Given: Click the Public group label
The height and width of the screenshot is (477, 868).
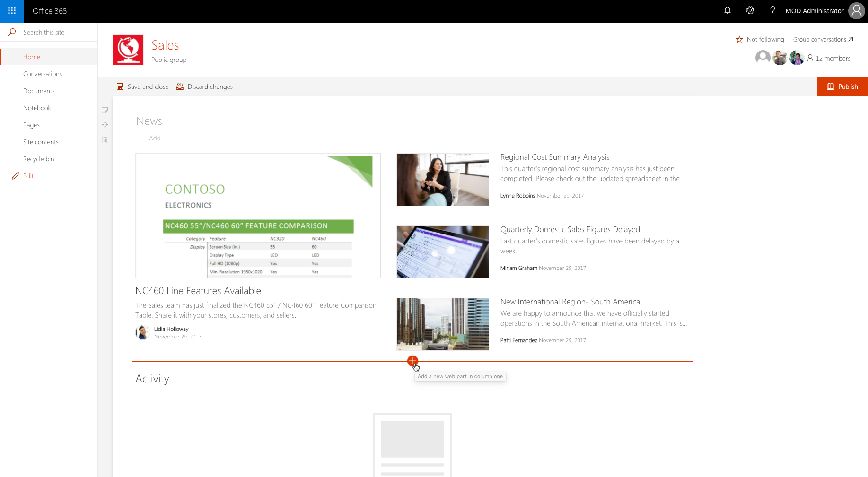Looking at the screenshot, I should coord(169,60).
